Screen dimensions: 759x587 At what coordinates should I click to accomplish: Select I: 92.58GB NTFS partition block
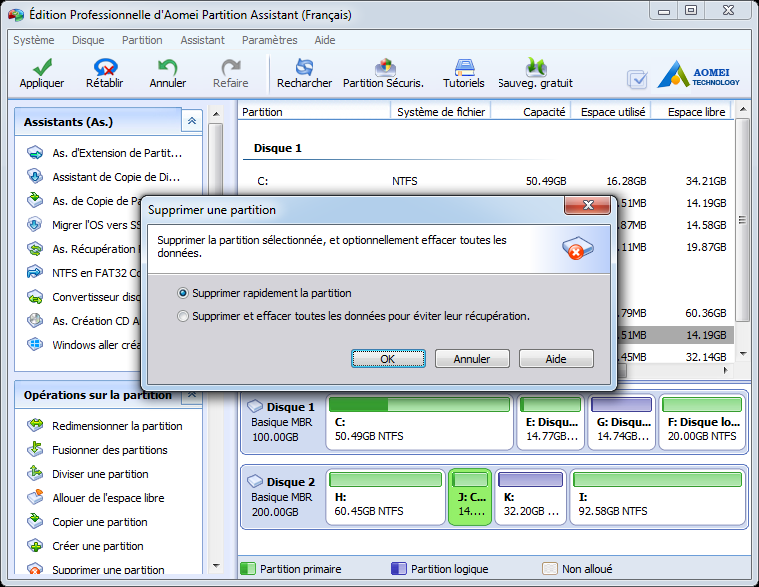click(x=657, y=497)
